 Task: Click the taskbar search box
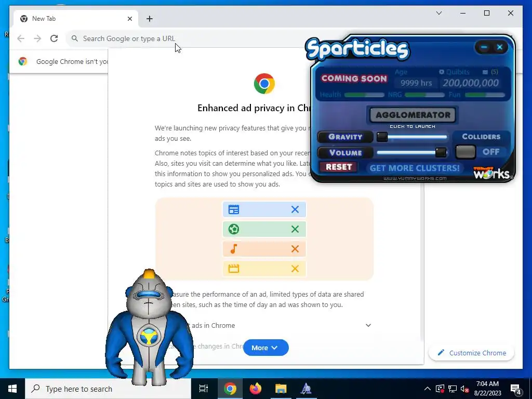(108, 389)
